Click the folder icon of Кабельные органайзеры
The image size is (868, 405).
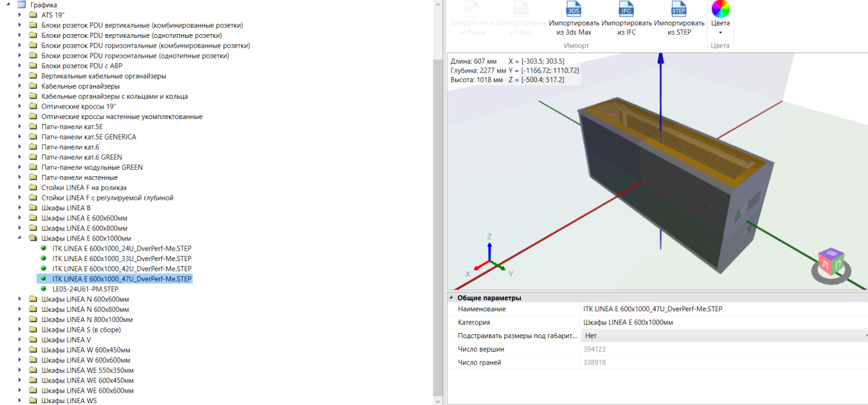pos(33,86)
